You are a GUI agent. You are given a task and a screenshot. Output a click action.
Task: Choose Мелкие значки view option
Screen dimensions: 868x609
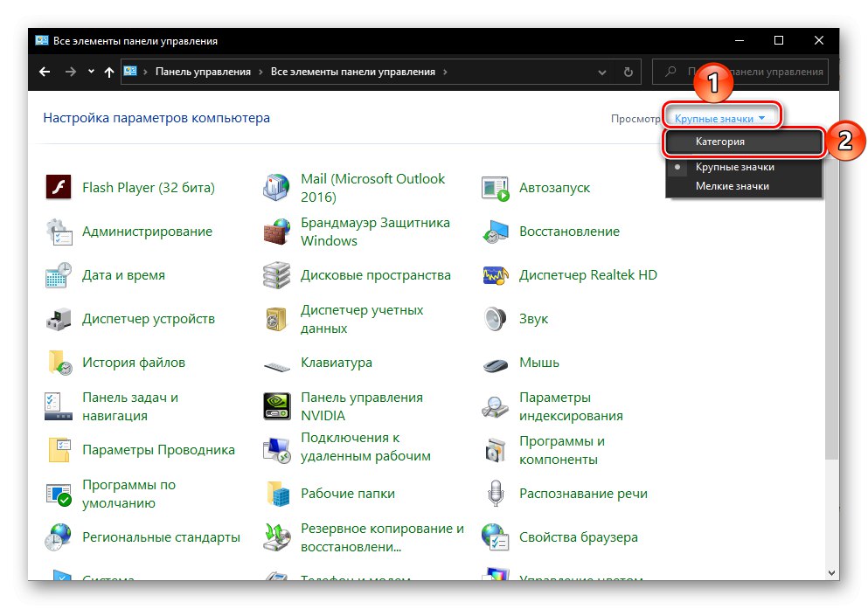coord(744,186)
